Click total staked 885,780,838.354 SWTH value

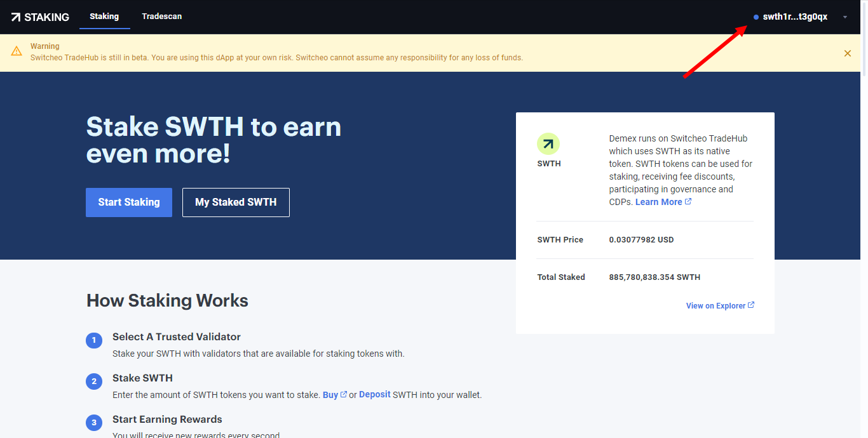coord(655,277)
